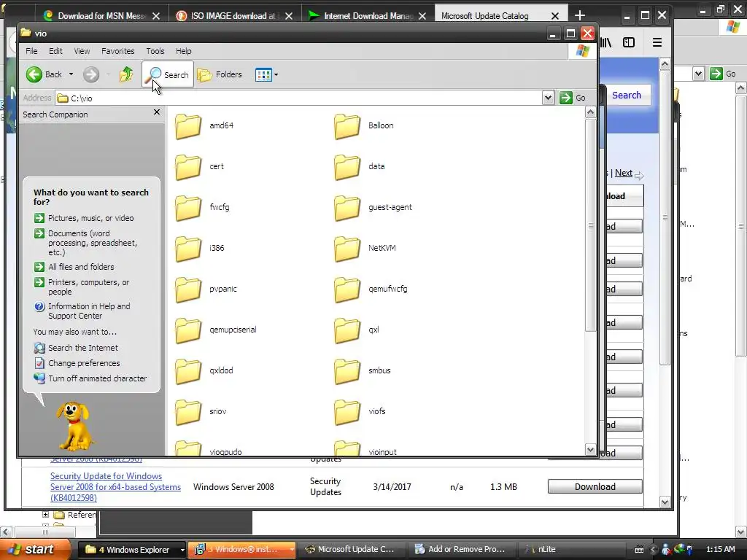Search for Printers, computers, or people
The image size is (747, 560).
point(82,287)
